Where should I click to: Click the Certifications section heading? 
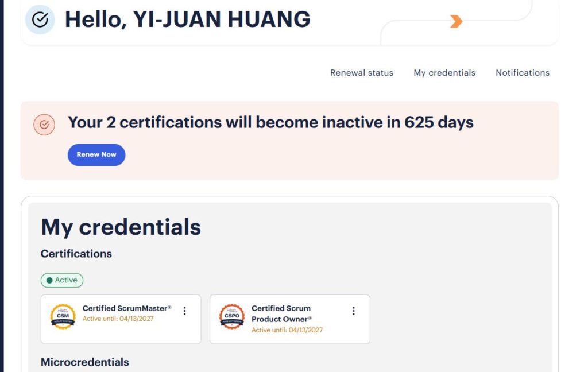pos(76,254)
